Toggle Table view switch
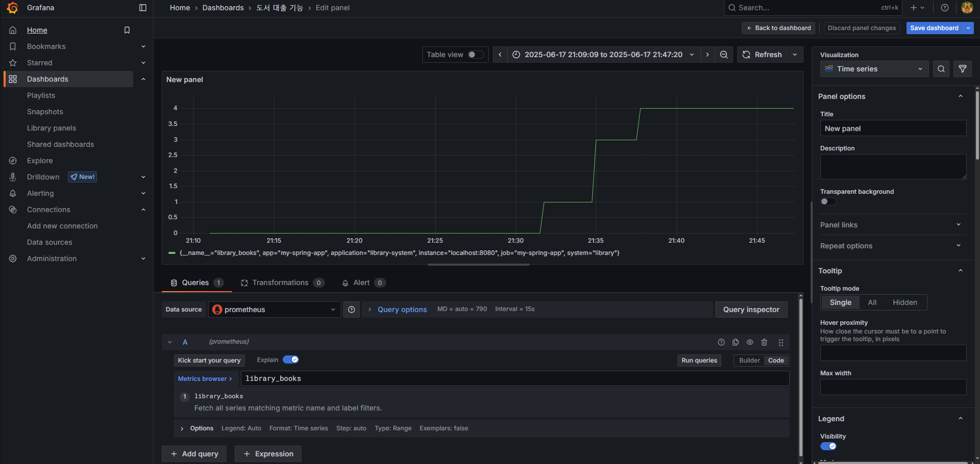Image resolution: width=980 pixels, height=464 pixels. [475, 55]
